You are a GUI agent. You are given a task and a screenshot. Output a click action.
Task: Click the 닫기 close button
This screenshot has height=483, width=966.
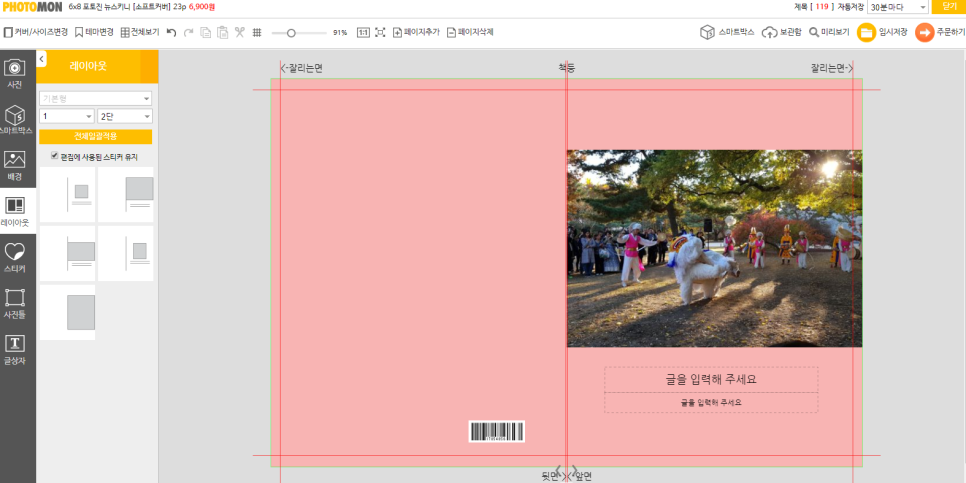(949, 6)
